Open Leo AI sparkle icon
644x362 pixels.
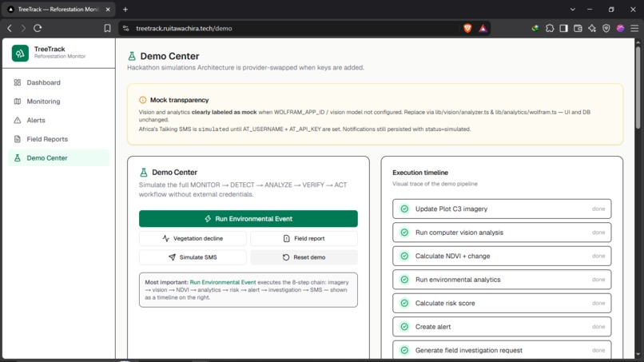pyautogui.click(x=592, y=28)
